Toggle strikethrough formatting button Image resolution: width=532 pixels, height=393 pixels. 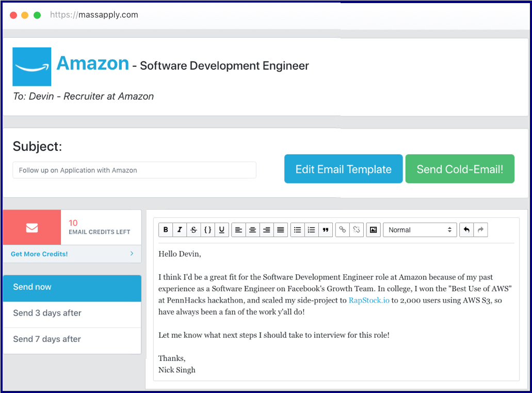(x=194, y=230)
